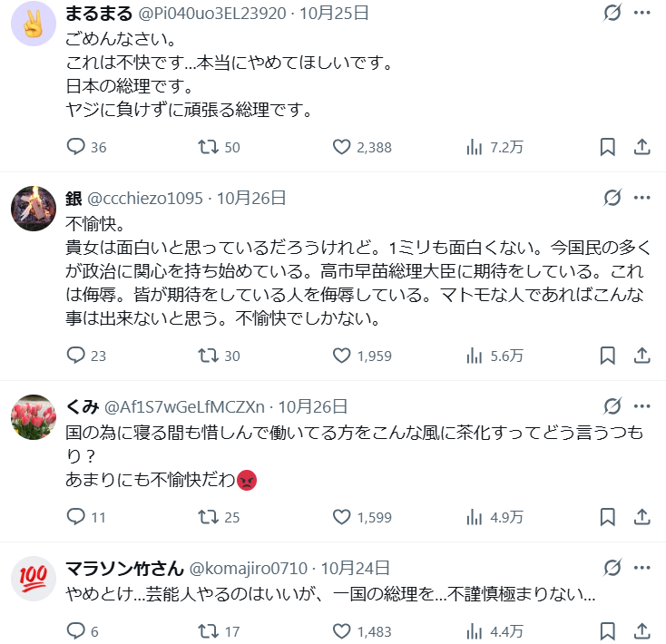Open more options menu on くみ's post
This screenshot has width=666, height=644.
[x=642, y=406]
